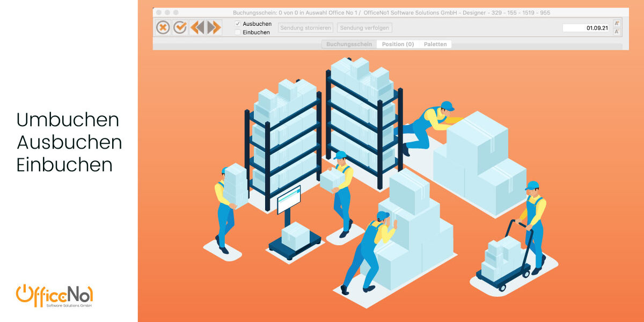Click the OfficeNo1 logo
This screenshot has width=644, height=322.
55,297
